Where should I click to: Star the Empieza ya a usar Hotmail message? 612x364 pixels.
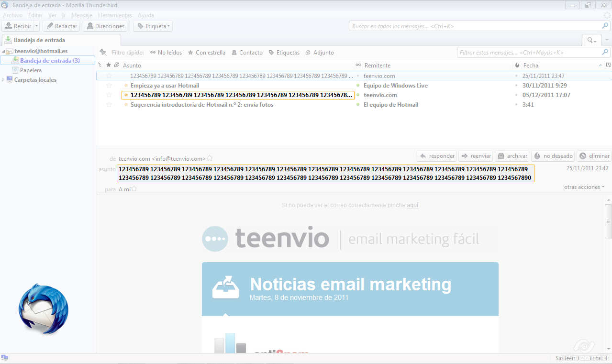tap(109, 85)
